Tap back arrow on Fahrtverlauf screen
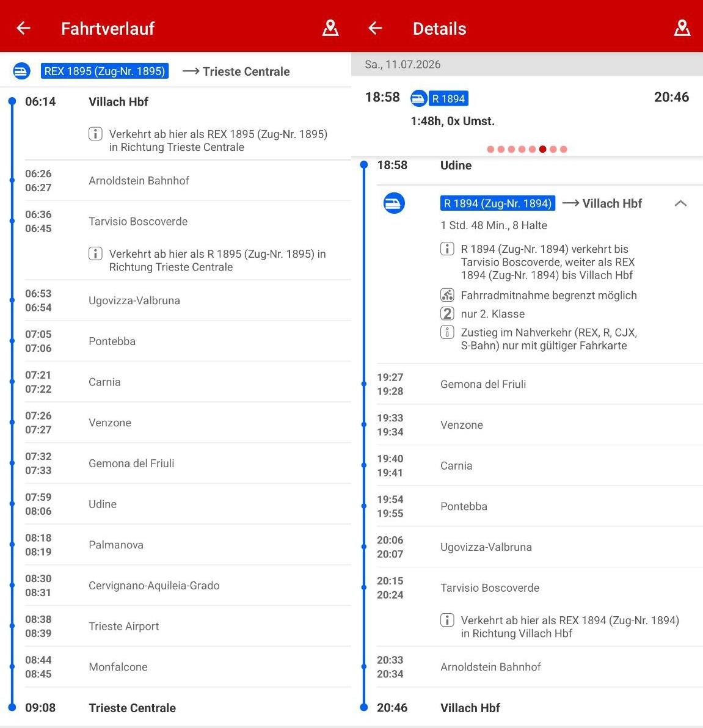Screen dimensions: 703x728 (x=23, y=28)
